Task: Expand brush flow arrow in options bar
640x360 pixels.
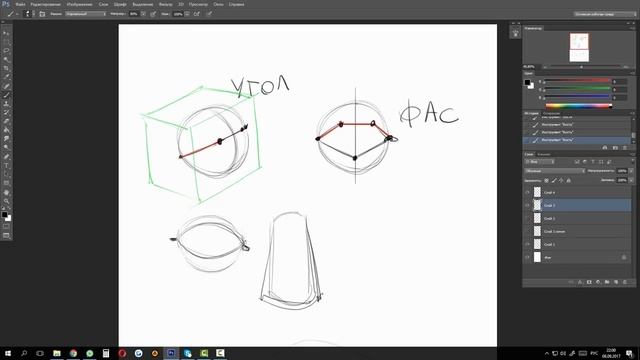Action: 187,14
